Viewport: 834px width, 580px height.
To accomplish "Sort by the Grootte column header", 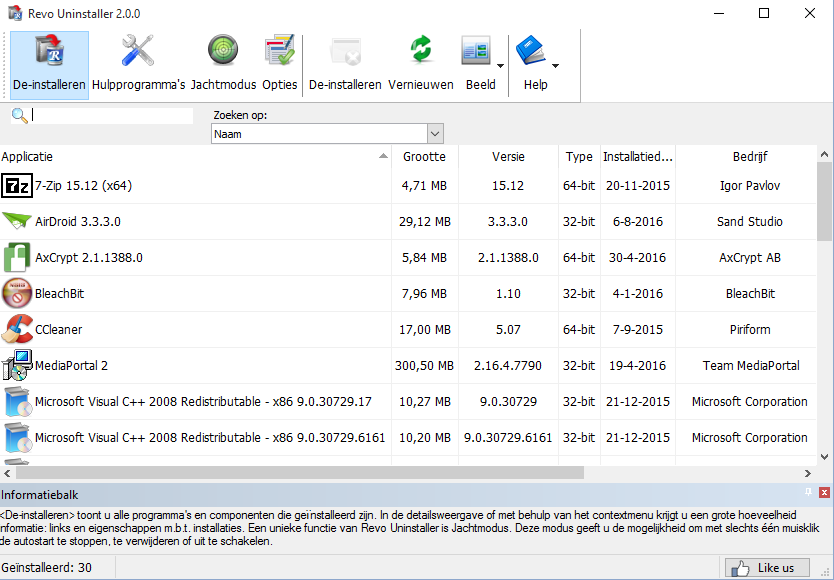I will click(x=424, y=157).
